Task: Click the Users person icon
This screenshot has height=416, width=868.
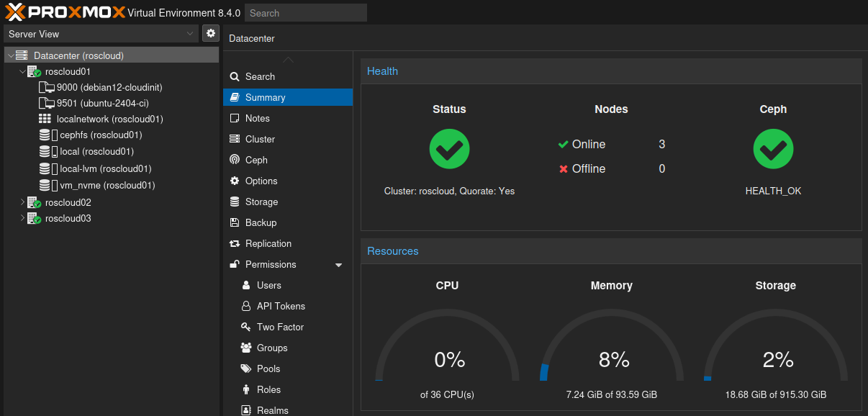Action: [x=245, y=285]
